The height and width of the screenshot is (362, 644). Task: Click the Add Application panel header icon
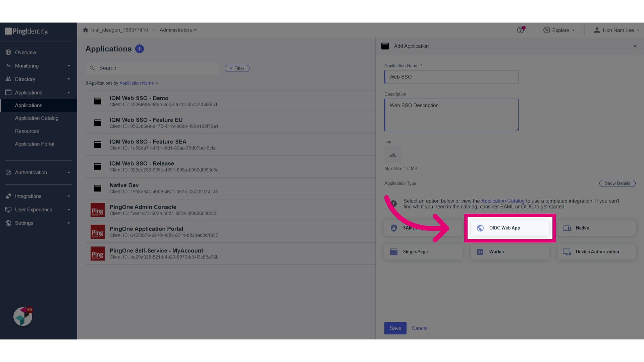(385, 46)
